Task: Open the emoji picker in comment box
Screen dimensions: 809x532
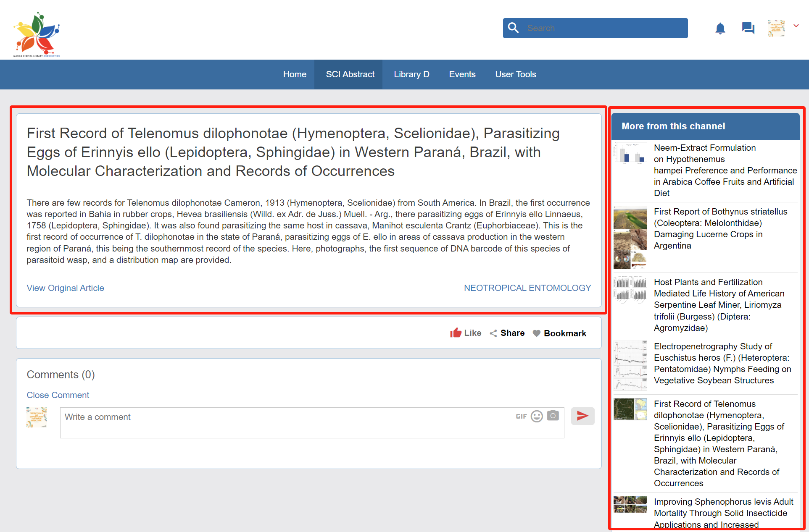Action: [x=537, y=416]
